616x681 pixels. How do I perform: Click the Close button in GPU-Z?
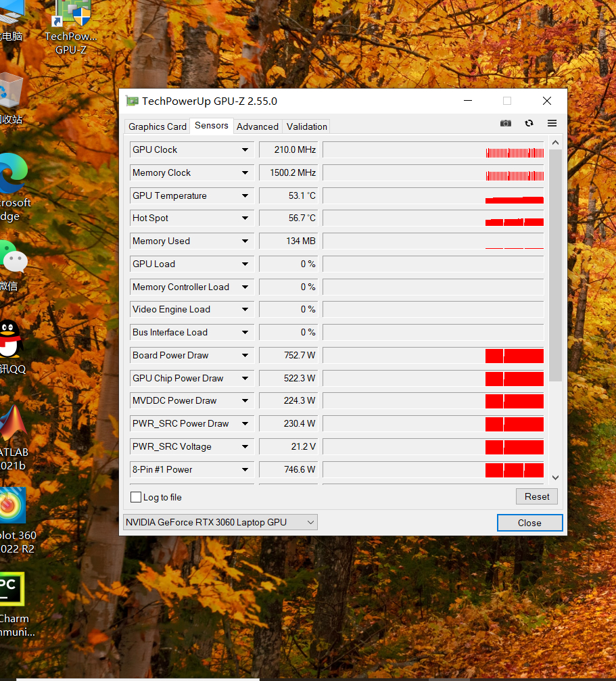click(529, 523)
